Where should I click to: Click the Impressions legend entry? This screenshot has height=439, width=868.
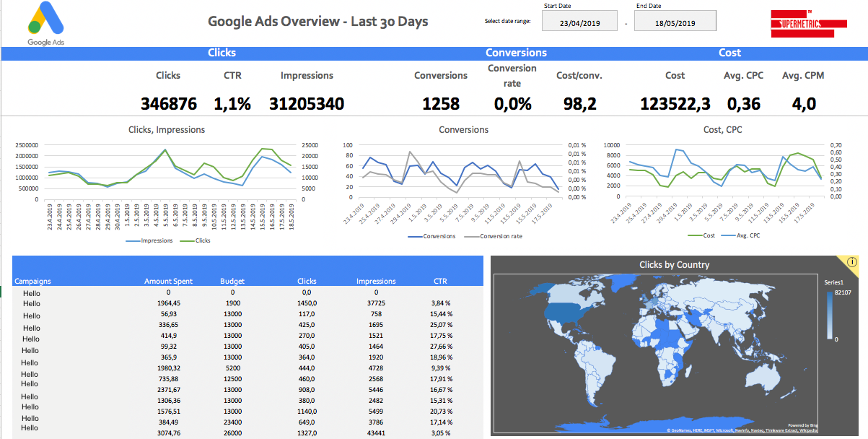[x=151, y=240]
